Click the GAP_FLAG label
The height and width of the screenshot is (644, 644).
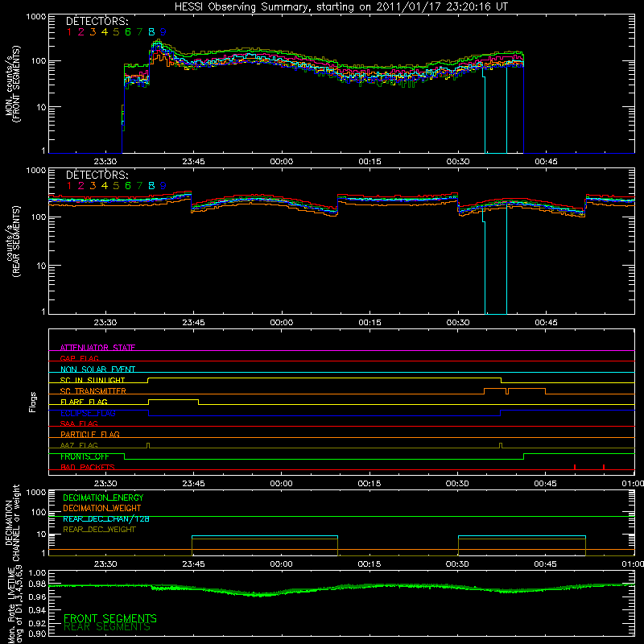coord(79,358)
